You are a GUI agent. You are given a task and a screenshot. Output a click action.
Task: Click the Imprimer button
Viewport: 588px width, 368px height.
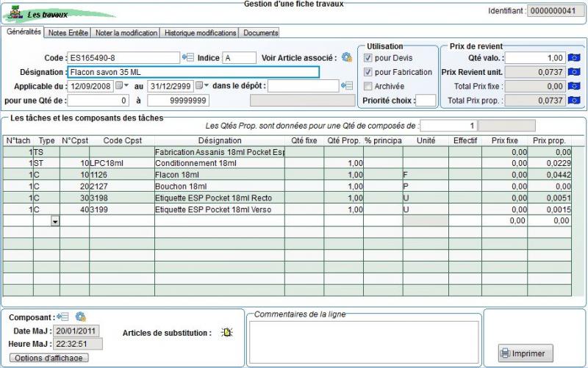(526, 353)
